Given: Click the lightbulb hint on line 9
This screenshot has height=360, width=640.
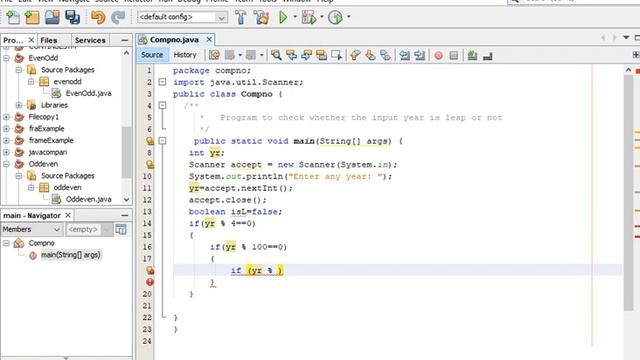Looking at the screenshot, I should click(150, 164).
